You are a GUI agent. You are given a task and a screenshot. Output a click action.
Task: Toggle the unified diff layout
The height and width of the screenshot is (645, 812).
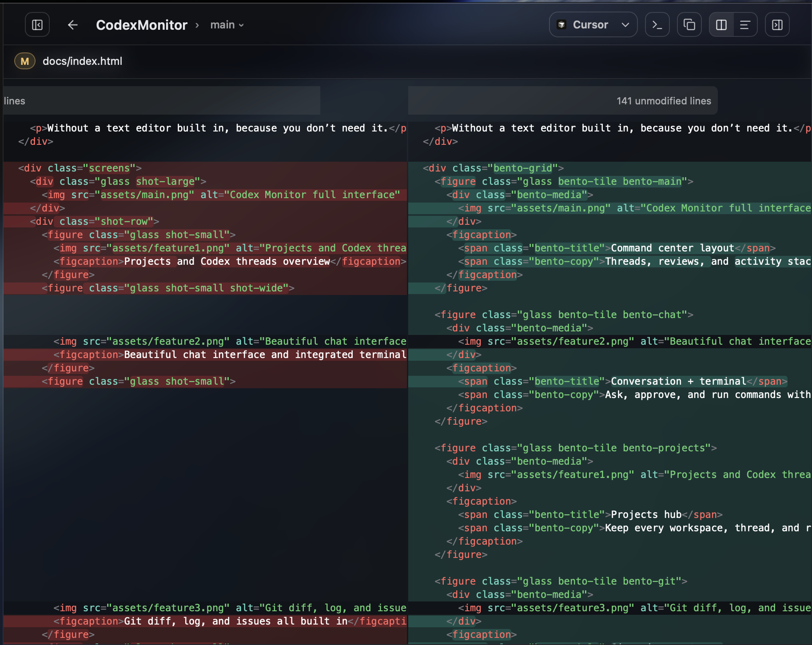click(x=745, y=24)
